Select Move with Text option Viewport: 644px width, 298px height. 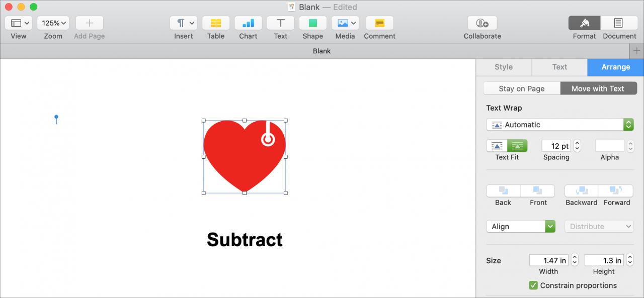(x=598, y=88)
